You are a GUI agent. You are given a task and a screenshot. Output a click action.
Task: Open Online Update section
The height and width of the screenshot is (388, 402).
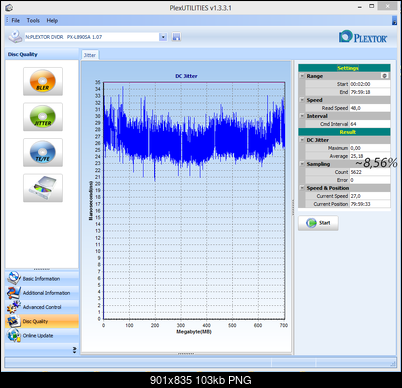(42, 336)
